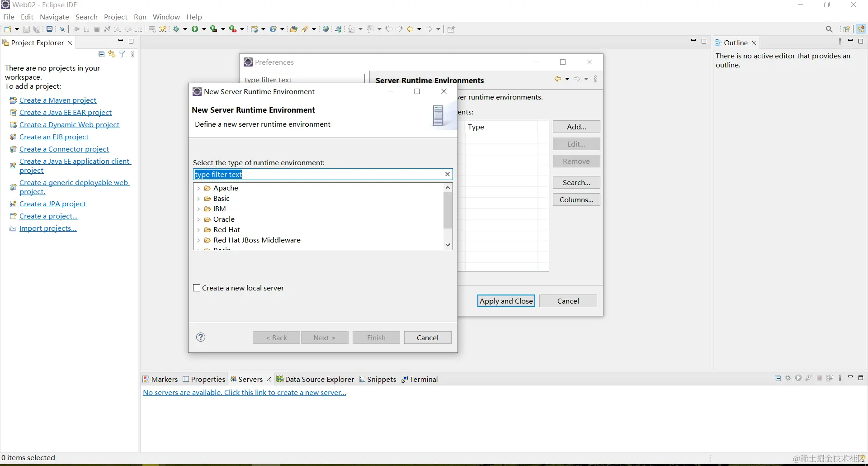Screen dimensions: 868x466
Task: Expand the Red Hat JBoss Middleware folder
Action: tap(198, 240)
